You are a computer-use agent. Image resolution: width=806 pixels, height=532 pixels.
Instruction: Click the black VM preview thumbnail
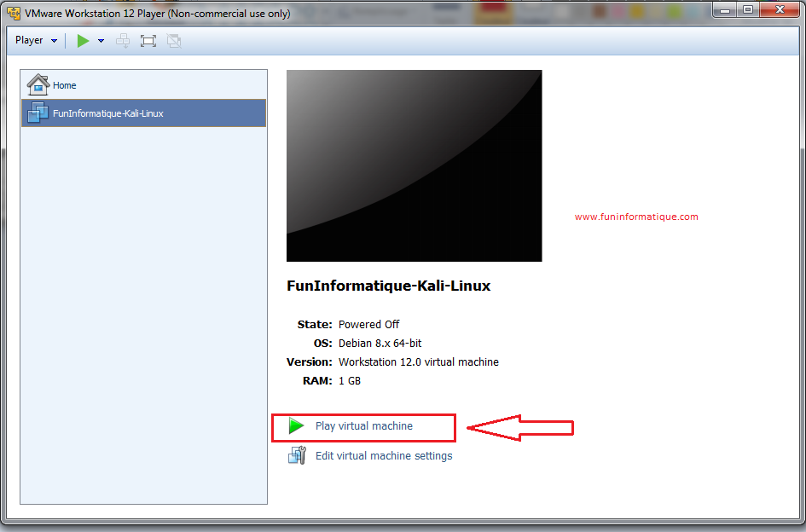(x=414, y=165)
